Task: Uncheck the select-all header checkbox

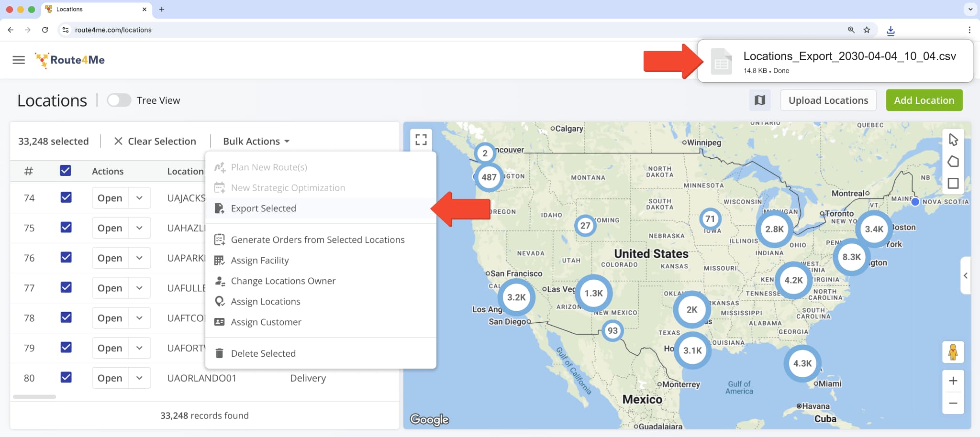Action: tap(66, 171)
